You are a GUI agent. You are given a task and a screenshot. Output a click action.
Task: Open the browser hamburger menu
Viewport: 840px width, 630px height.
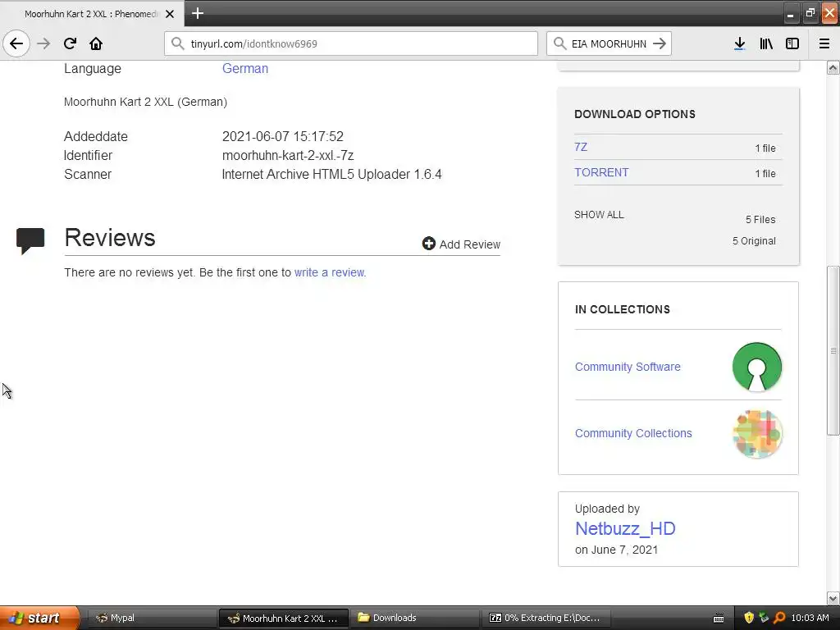[x=824, y=43]
